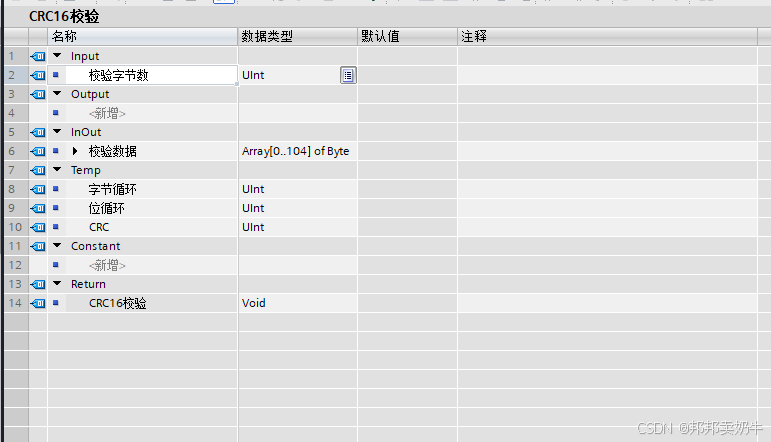Collapse the Temp section
771x442 pixels.
tap(57, 170)
